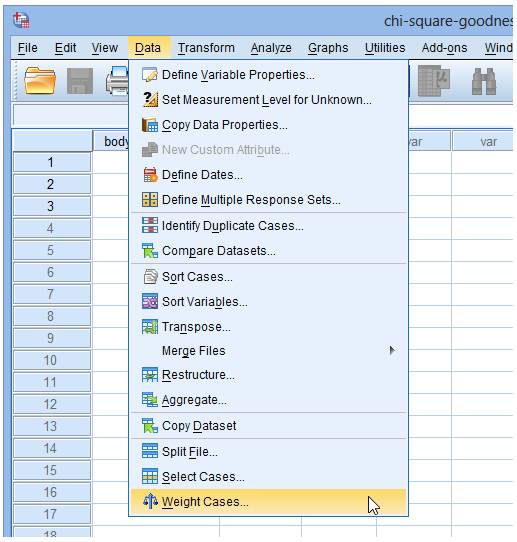Click the Split File icon

point(150,451)
